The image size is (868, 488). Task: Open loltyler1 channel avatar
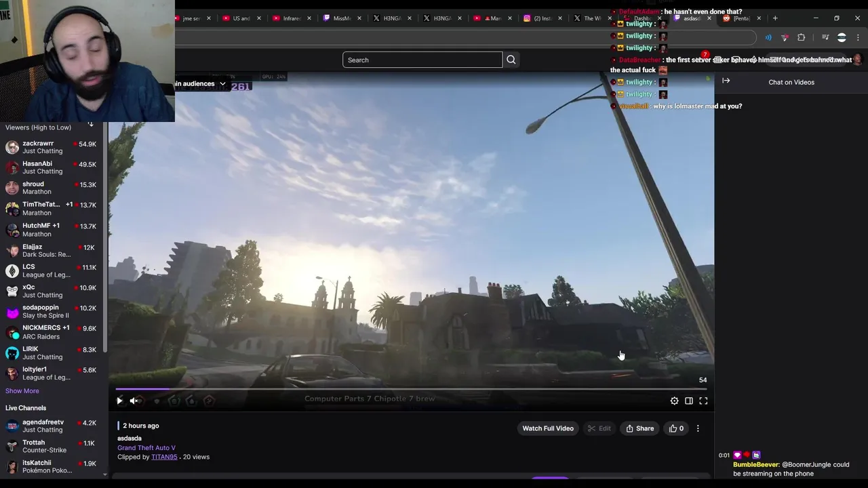pyautogui.click(x=12, y=373)
